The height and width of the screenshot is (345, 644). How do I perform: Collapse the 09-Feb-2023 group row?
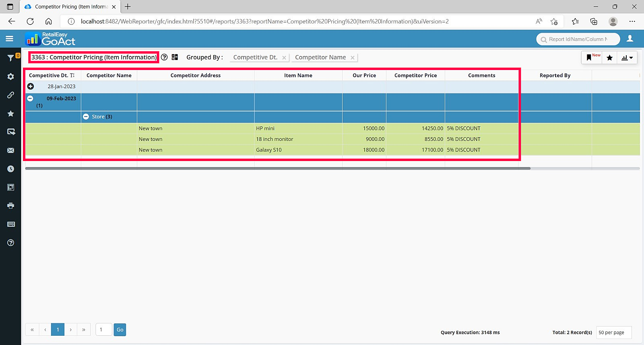coord(30,98)
